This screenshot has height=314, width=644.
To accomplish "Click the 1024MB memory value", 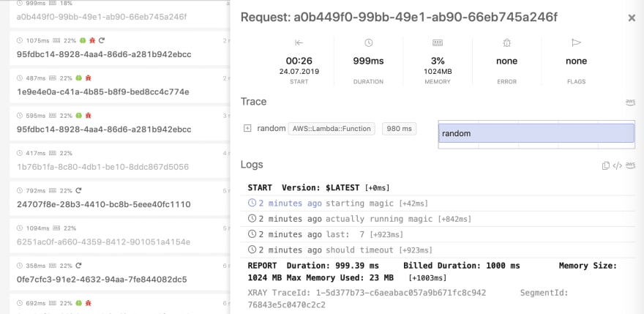I will [438, 71].
